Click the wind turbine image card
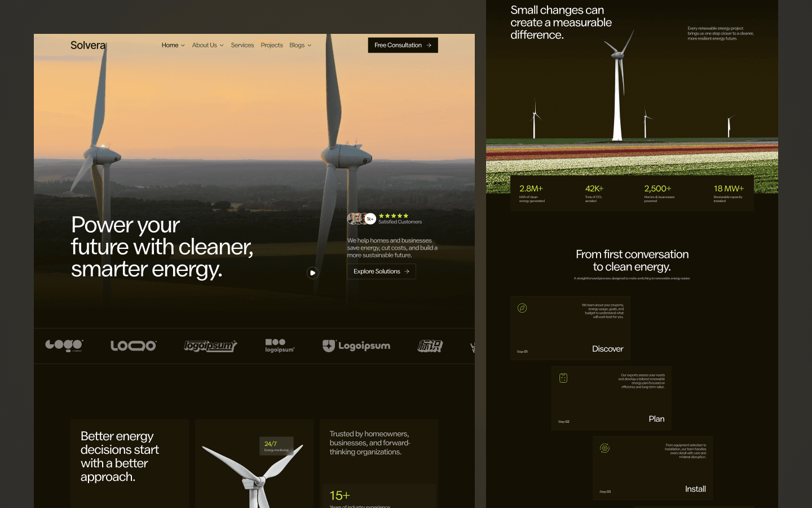 (254, 463)
